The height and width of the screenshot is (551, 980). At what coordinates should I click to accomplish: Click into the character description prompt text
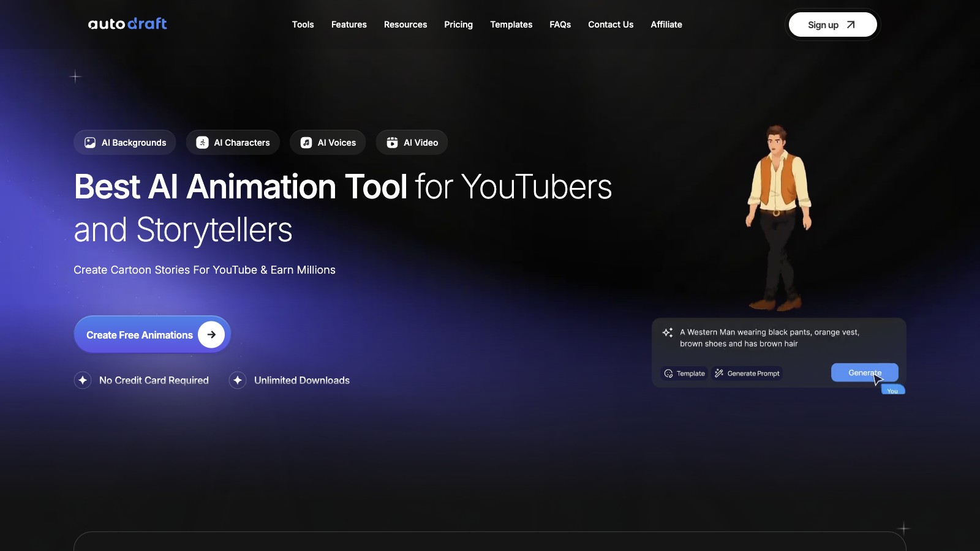tap(769, 338)
